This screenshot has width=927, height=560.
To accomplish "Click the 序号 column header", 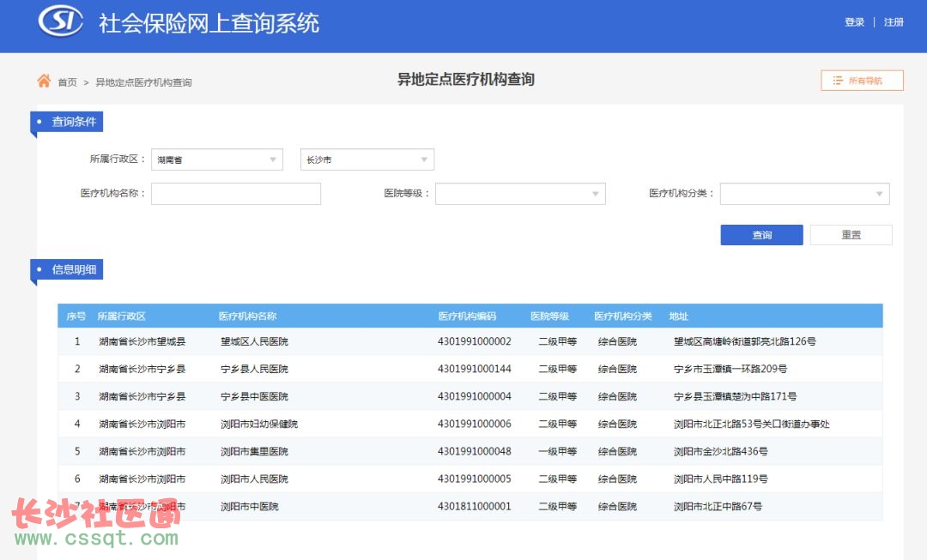I will click(x=76, y=316).
